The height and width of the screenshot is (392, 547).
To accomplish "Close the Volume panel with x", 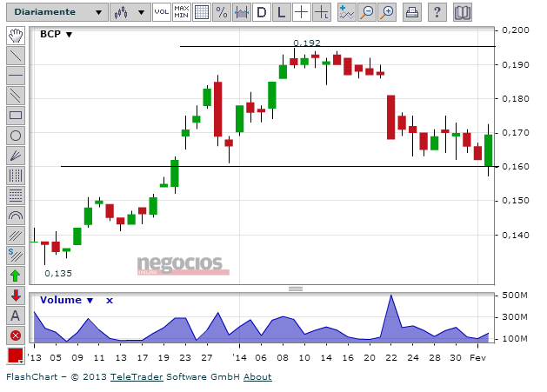I will 110,300.
